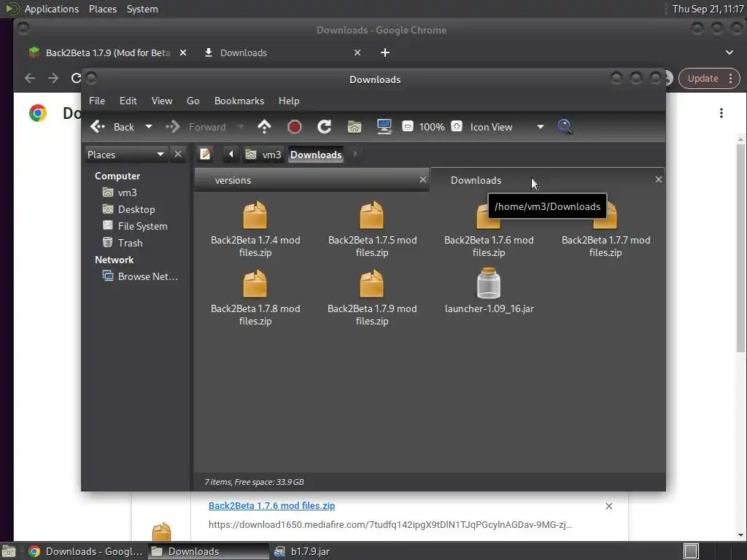Close the Downloads Chrome tab

click(357, 52)
